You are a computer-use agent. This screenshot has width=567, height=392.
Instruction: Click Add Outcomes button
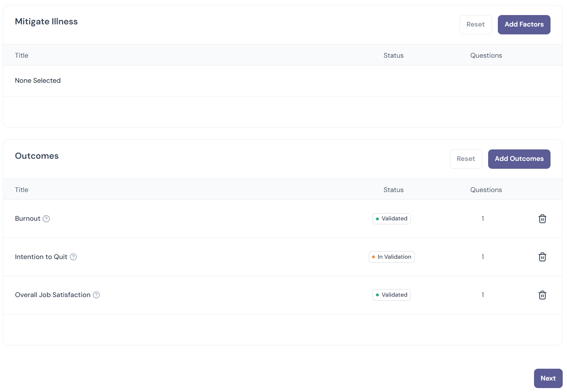519,159
